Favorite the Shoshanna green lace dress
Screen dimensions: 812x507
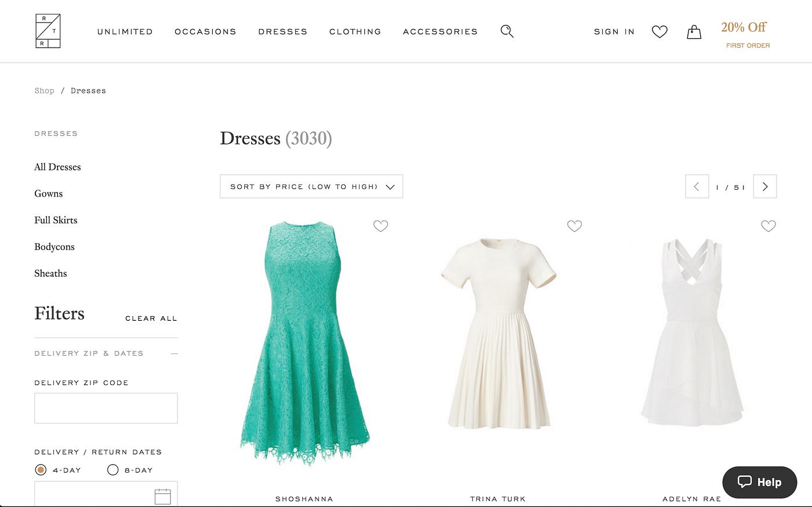click(380, 226)
